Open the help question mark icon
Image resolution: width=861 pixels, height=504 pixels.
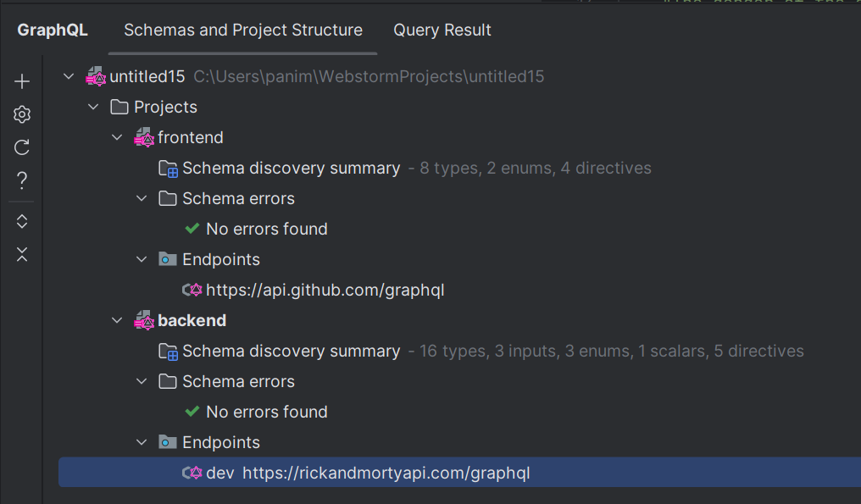[x=22, y=180]
